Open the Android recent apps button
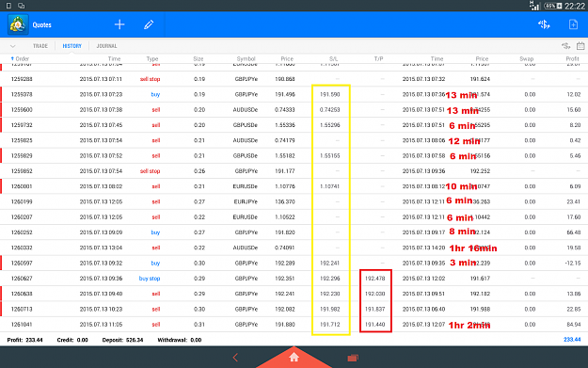 pos(353,358)
